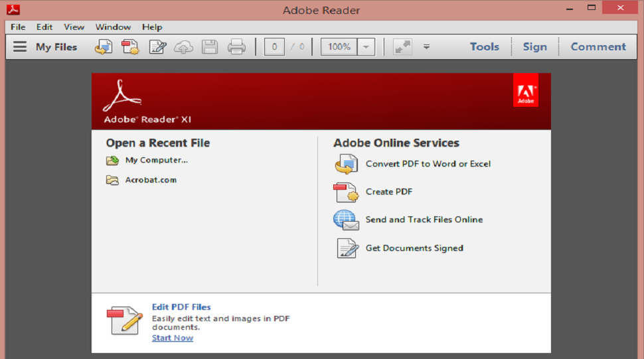This screenshot has width=644, height=359.
Task: Click the My Computer folder icon
Action: (x=113, y=161)
